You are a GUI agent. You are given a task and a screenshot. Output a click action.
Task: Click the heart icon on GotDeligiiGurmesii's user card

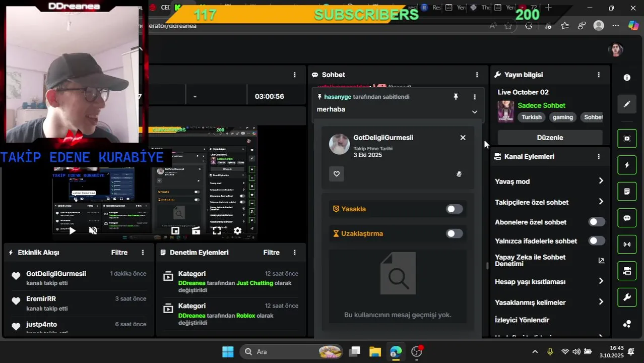[x=337, y=174]
